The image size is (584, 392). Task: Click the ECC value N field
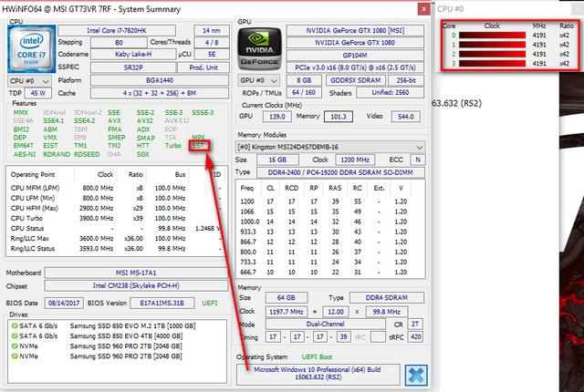click(x=418, y=160)
